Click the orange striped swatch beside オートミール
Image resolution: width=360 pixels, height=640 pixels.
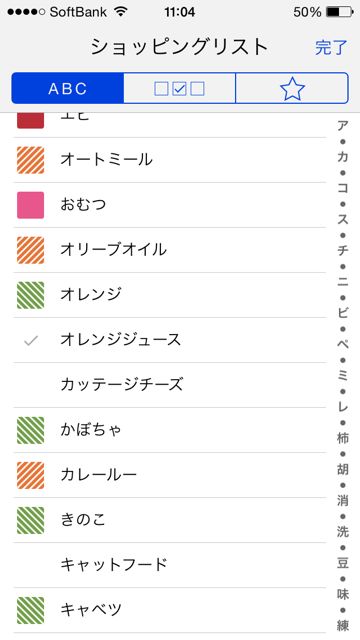[31, 160]
